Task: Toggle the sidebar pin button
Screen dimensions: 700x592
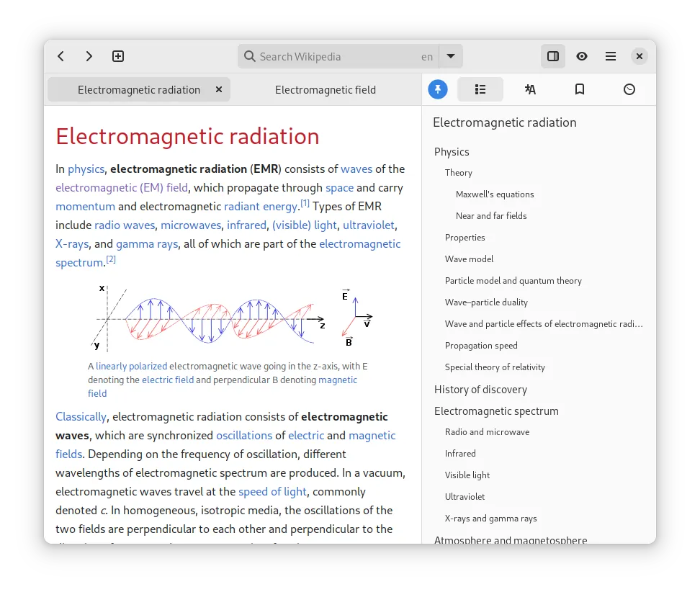Action: point(438,89)
